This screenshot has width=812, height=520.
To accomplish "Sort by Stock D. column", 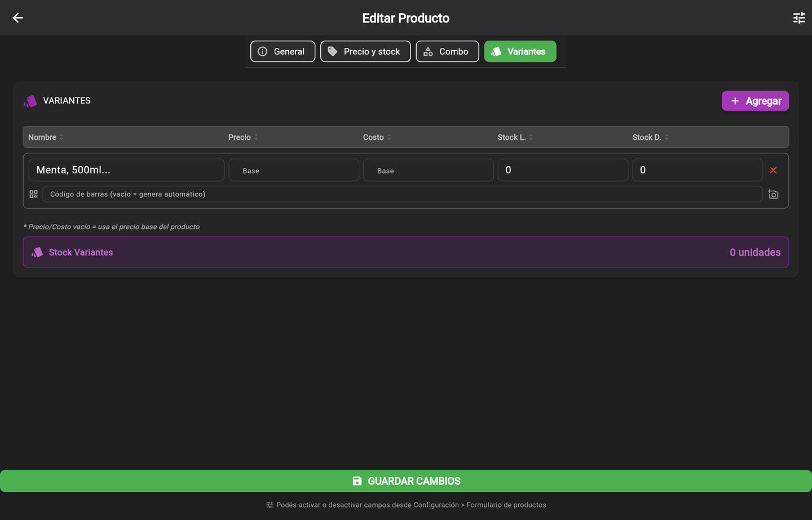I will [650, 137].
